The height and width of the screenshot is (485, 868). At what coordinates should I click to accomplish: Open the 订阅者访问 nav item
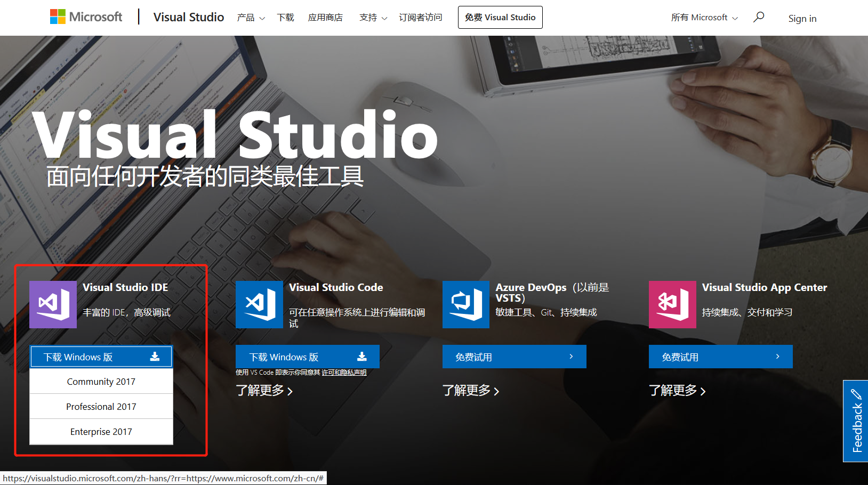pos(421,18)
